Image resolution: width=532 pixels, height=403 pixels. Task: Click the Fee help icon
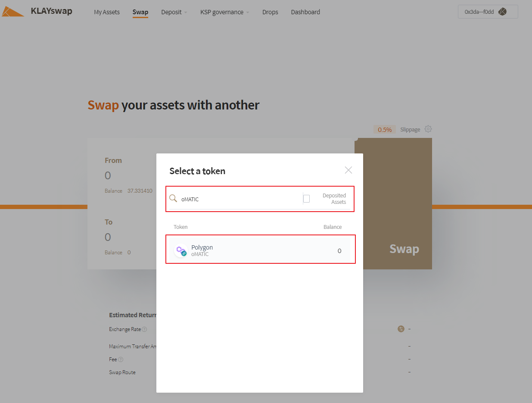pos(121,359)
